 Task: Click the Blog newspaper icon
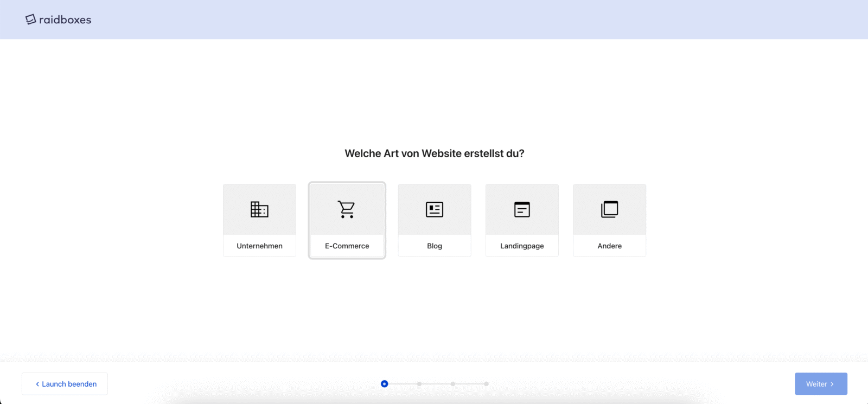click(x=435, y=209)
